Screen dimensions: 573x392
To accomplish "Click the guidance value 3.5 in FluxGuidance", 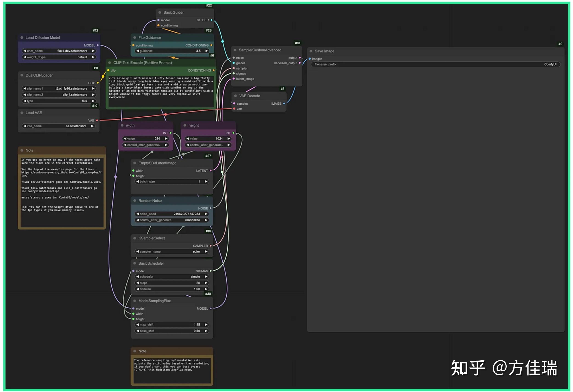I will (x=199, y=51).
